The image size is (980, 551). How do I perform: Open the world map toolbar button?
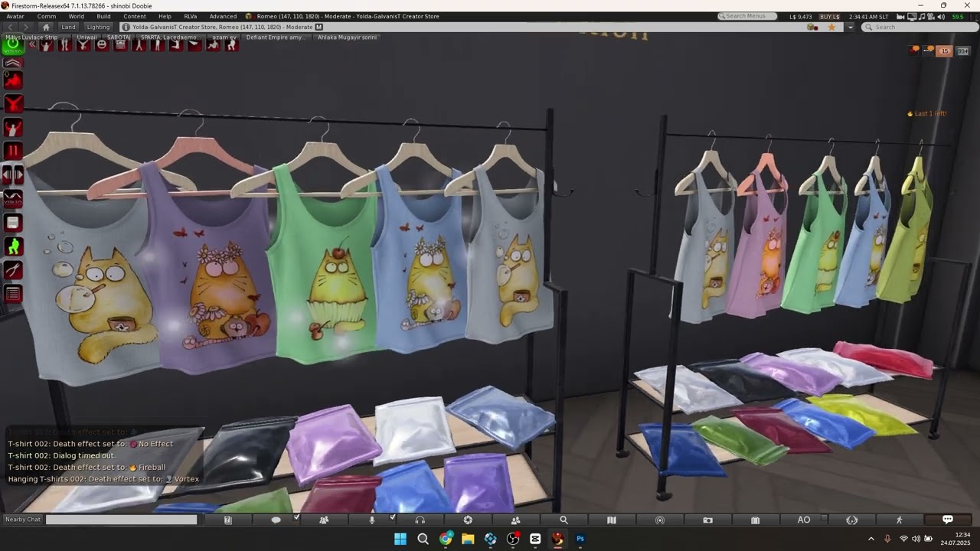[611, 520]
